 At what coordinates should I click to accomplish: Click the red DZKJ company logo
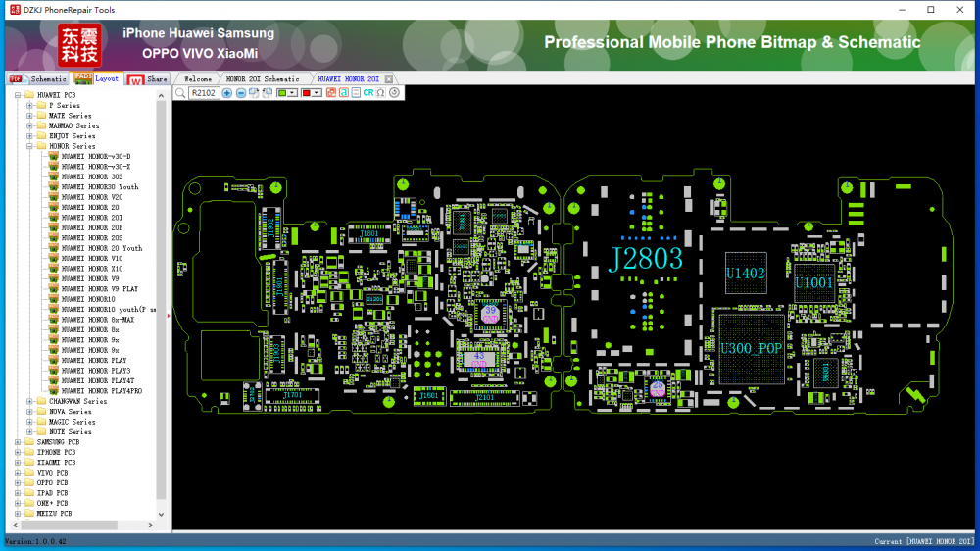(x=79, y=45)
